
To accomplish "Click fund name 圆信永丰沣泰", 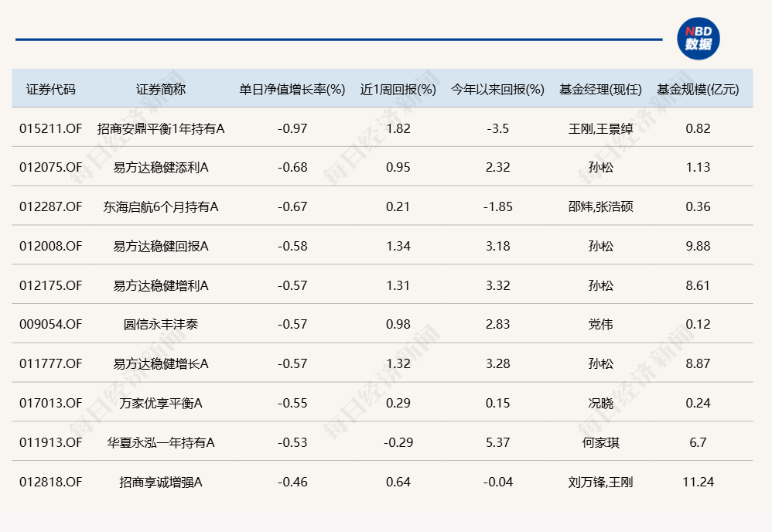I will 160,324.
